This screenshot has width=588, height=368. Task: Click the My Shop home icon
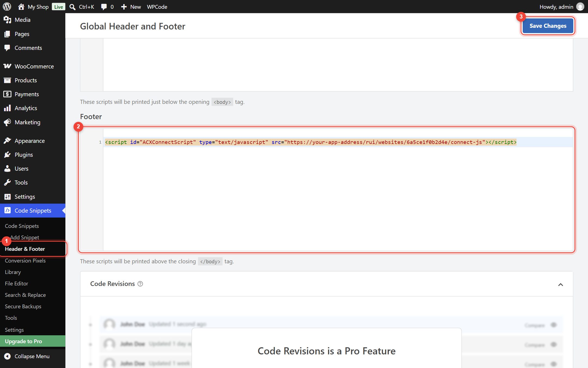coord(21,7)
